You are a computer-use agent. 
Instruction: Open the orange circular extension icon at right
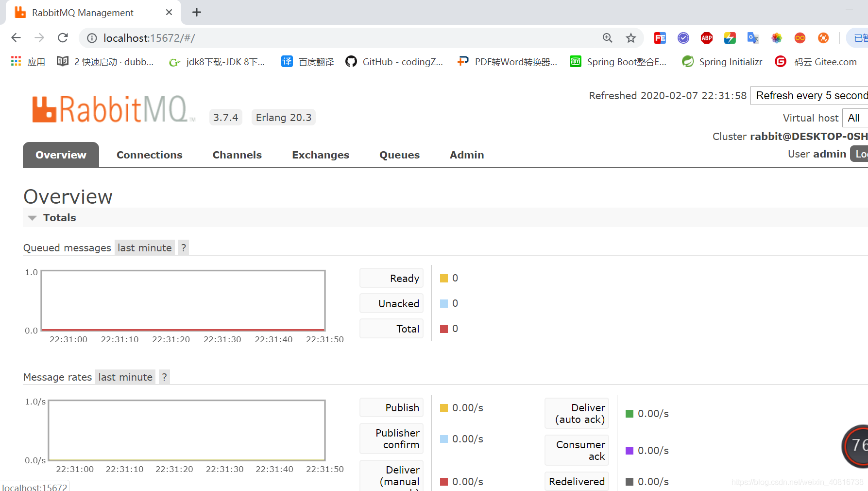tap(823, 38)
